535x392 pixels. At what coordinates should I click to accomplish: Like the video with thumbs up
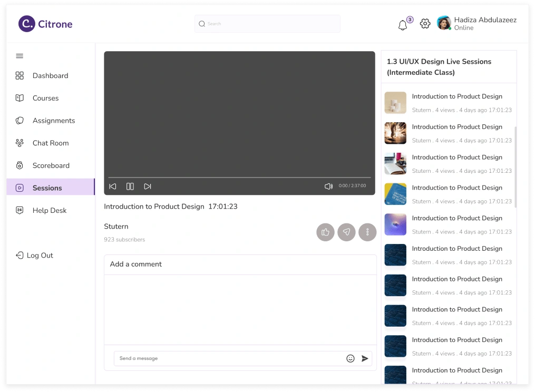pos(325,232)
